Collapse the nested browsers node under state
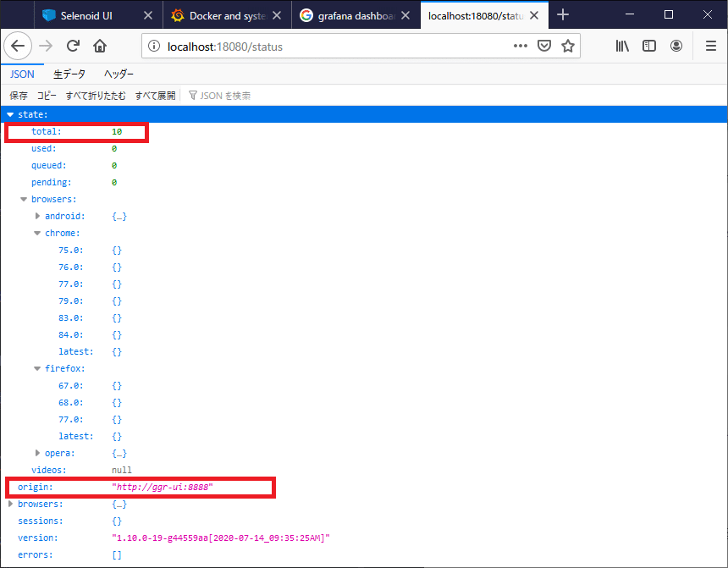 tap(24, 199)
